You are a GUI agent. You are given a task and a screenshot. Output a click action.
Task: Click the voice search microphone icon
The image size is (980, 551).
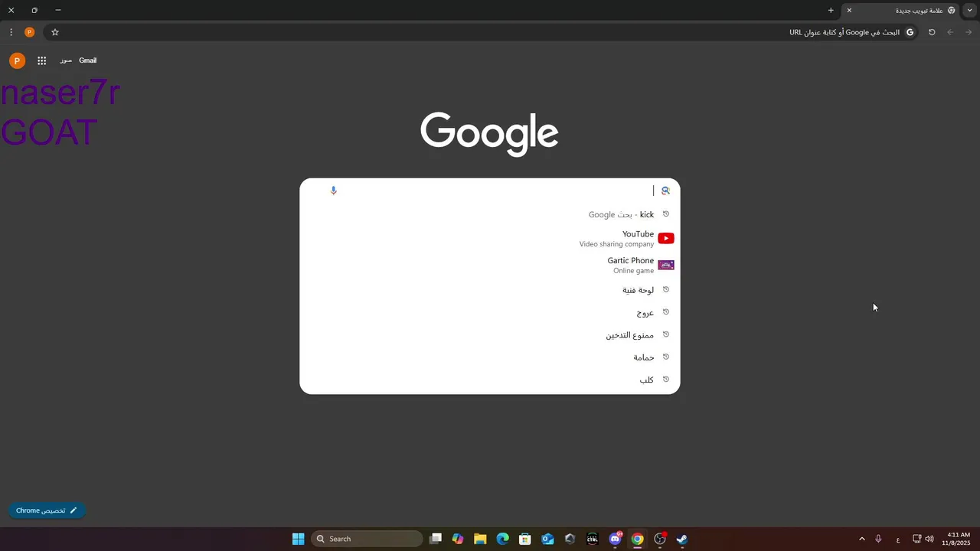pyautogui.click(x=333, y=191)
